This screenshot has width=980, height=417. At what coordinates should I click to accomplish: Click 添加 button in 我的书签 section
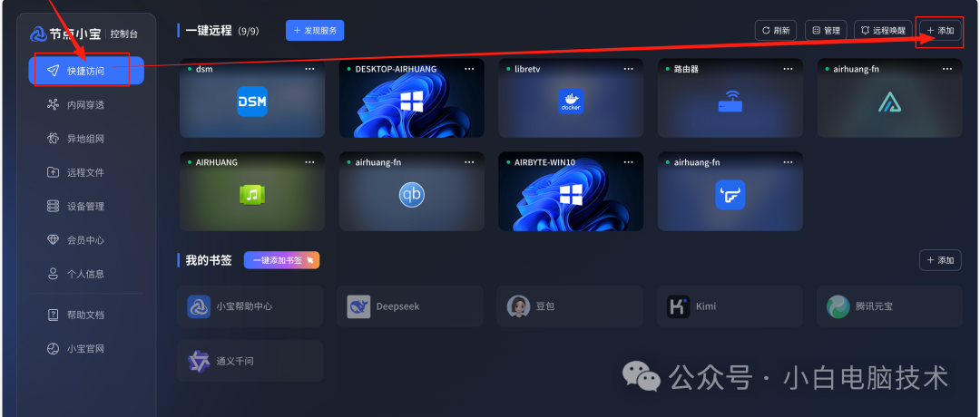pos(940,260)
